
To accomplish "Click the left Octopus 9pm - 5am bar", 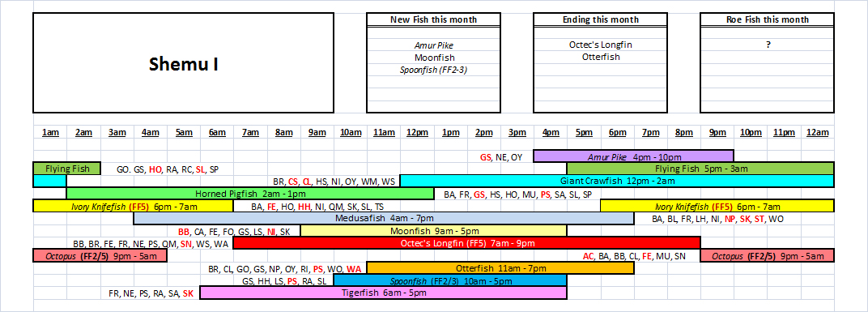I will pos(100,255).
